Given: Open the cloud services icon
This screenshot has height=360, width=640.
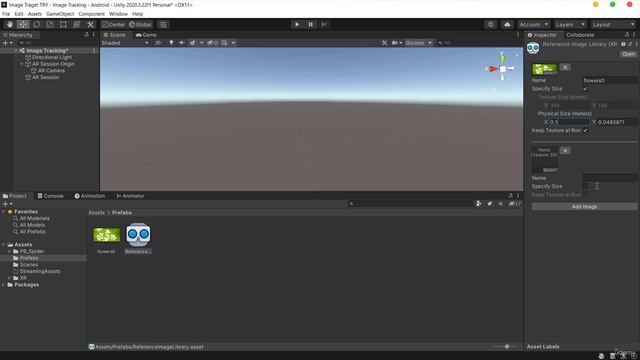Looking at the screenshot, I should click(507, 24).
